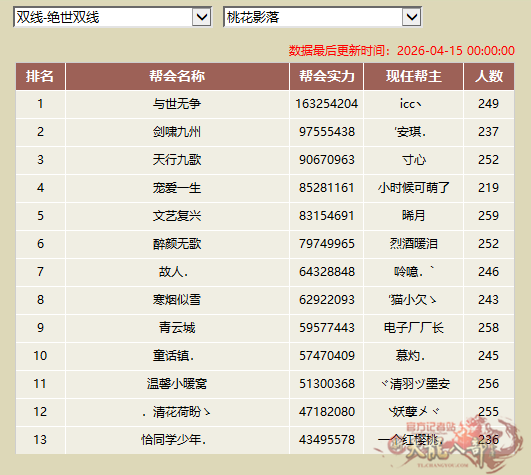Click member count 258 for 青云城

(x=488, y=328)
